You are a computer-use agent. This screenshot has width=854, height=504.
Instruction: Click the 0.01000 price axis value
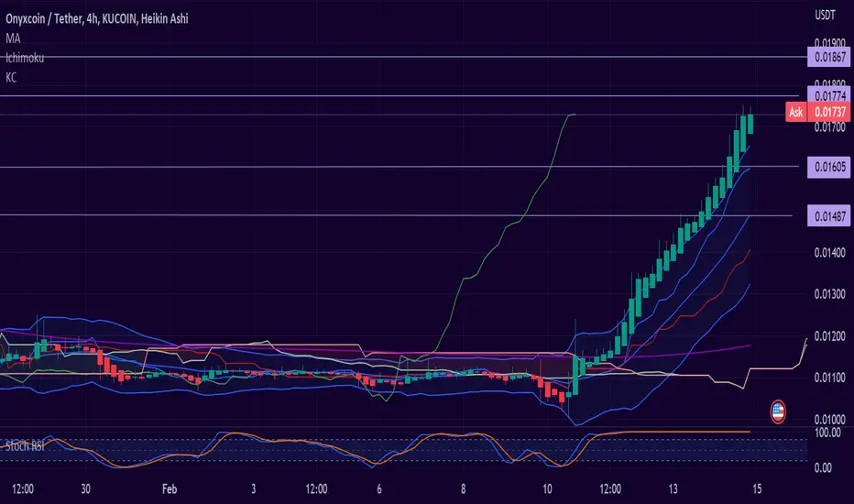[x=830, y=420]
